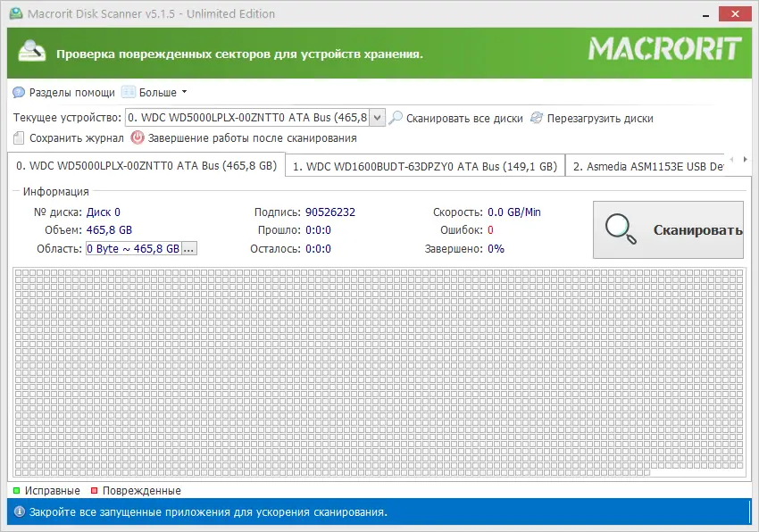Image resolution: width=759 pixels, height=532 pixels.
Task: Click the Сохранить журнал save icon
Action: [17, 137]
